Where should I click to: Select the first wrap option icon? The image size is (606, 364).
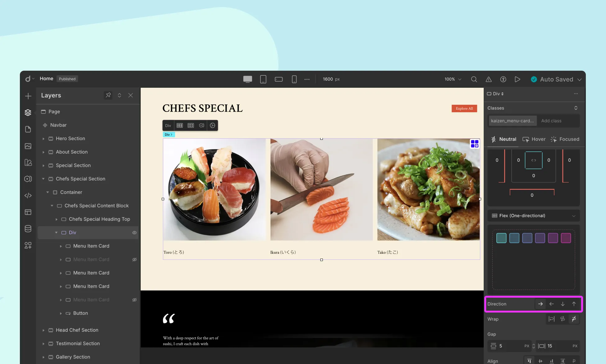coord(552,319)
